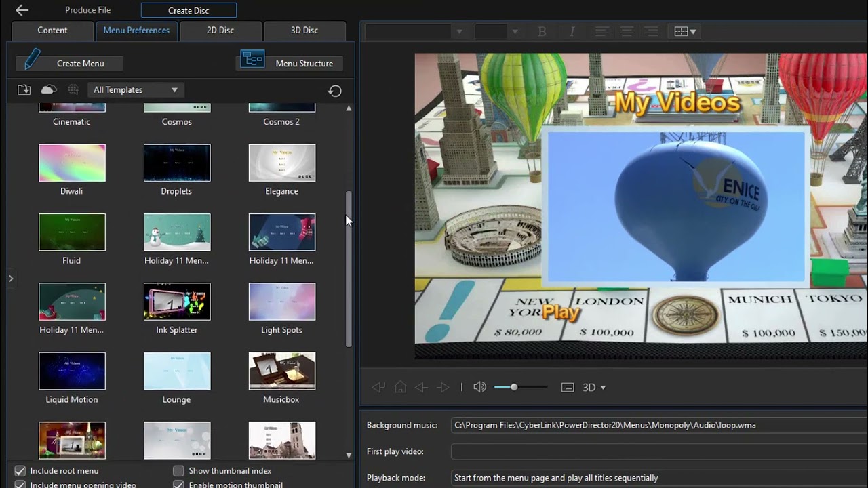Click the italic text formatting icon
Image resolution: width=868 pixels, height=488 pixels.
point(572,31)
